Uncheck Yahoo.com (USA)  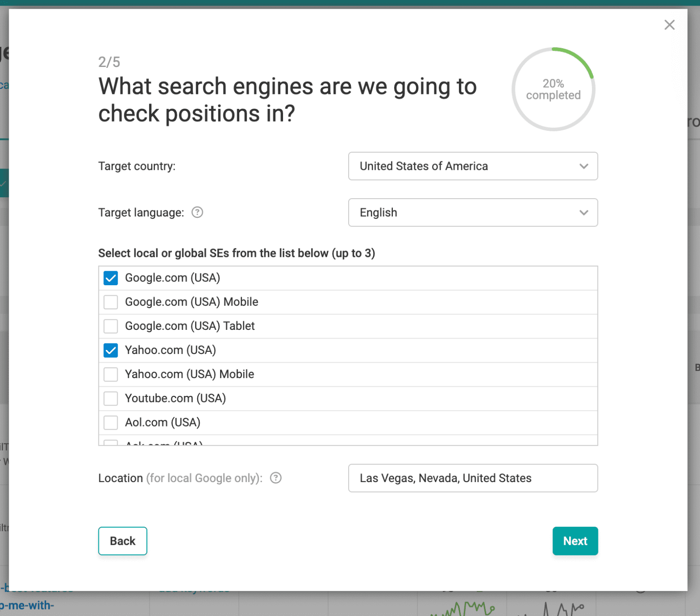110,350
